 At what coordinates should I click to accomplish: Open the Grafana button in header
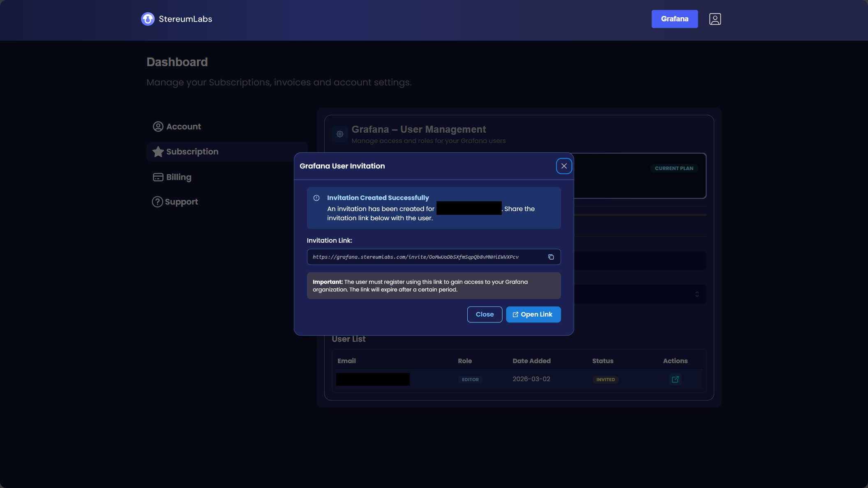tap(674, 19)
